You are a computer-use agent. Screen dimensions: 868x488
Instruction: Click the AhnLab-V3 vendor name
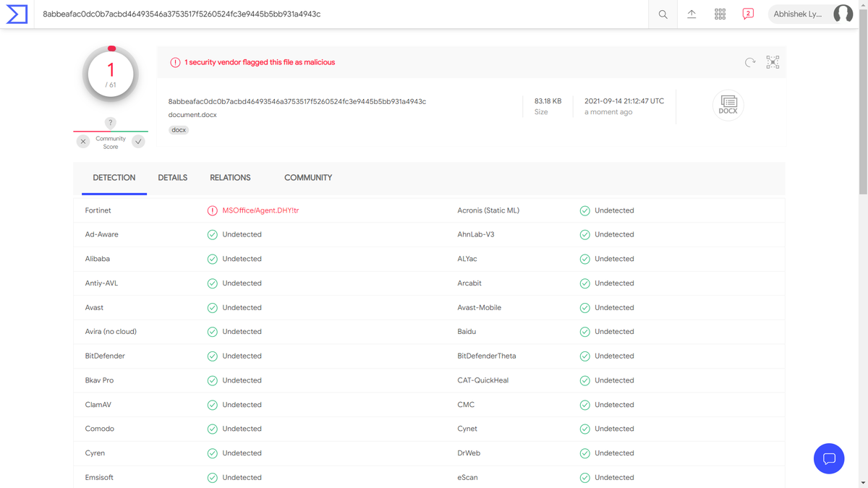(x=476, y=235)
